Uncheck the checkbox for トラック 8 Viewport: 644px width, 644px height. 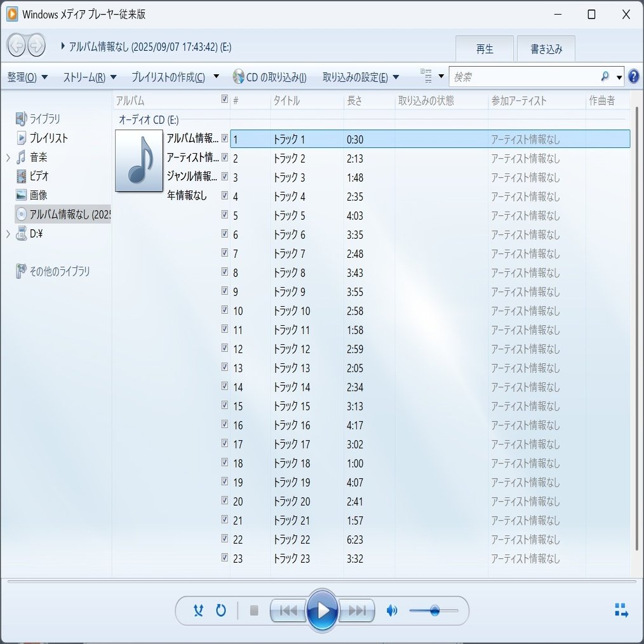pos(225,271)
